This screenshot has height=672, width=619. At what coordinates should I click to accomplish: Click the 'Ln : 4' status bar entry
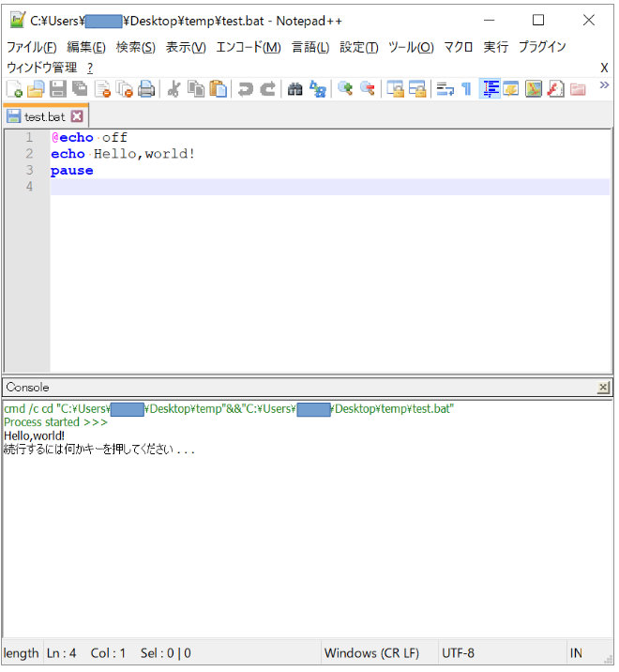coord(61,653)
